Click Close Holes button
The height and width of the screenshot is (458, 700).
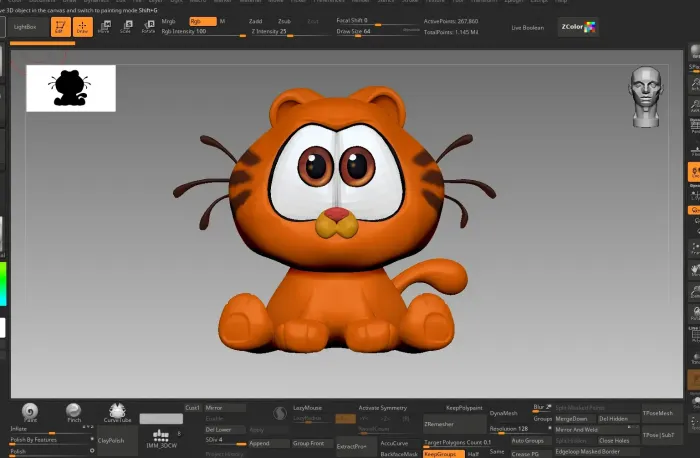619,441
